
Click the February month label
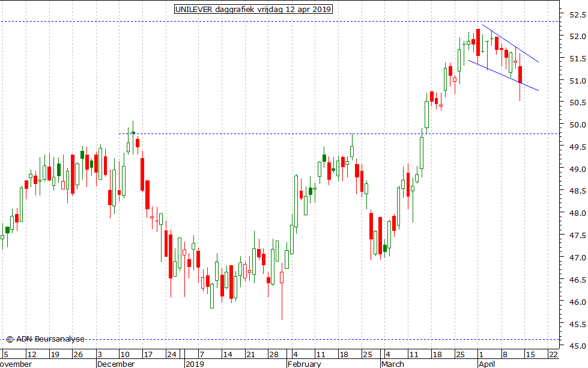(x=305, y=364)
